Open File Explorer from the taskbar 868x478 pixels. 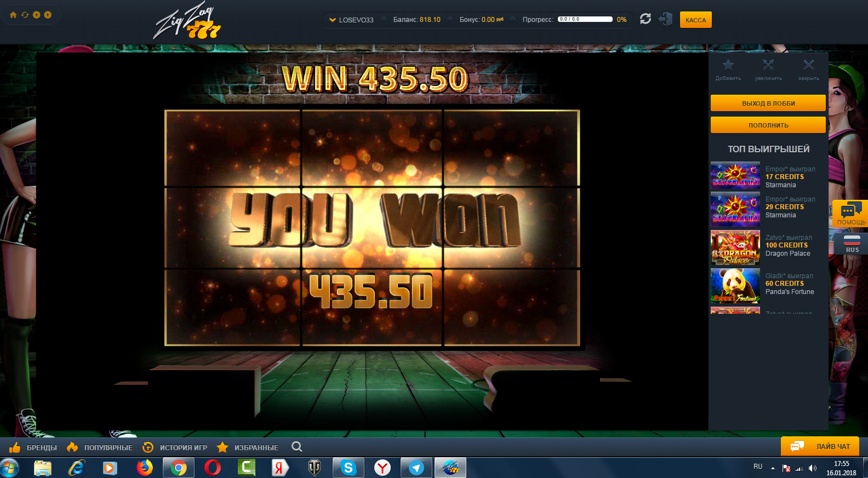tap(43, 468)
